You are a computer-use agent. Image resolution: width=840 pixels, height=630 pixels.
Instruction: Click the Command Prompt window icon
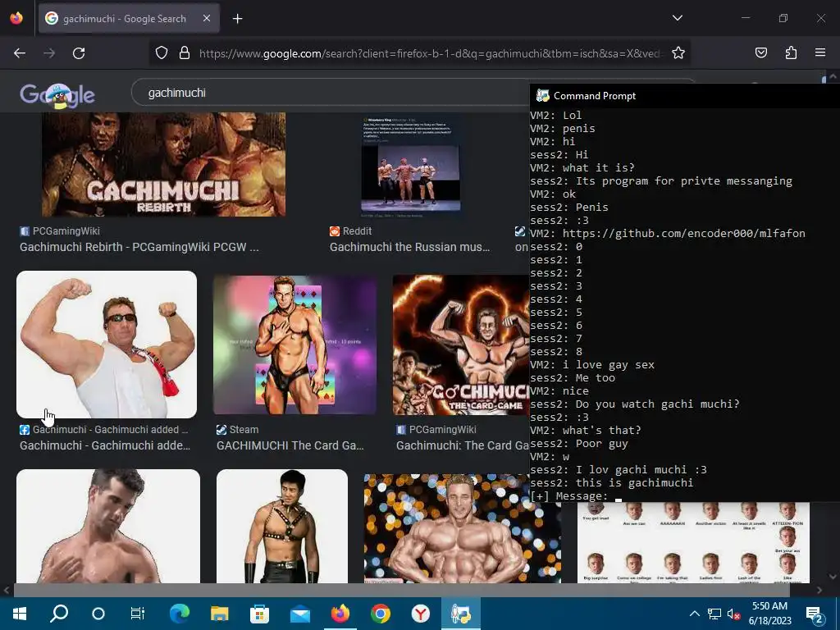click(x=543, y=96)
